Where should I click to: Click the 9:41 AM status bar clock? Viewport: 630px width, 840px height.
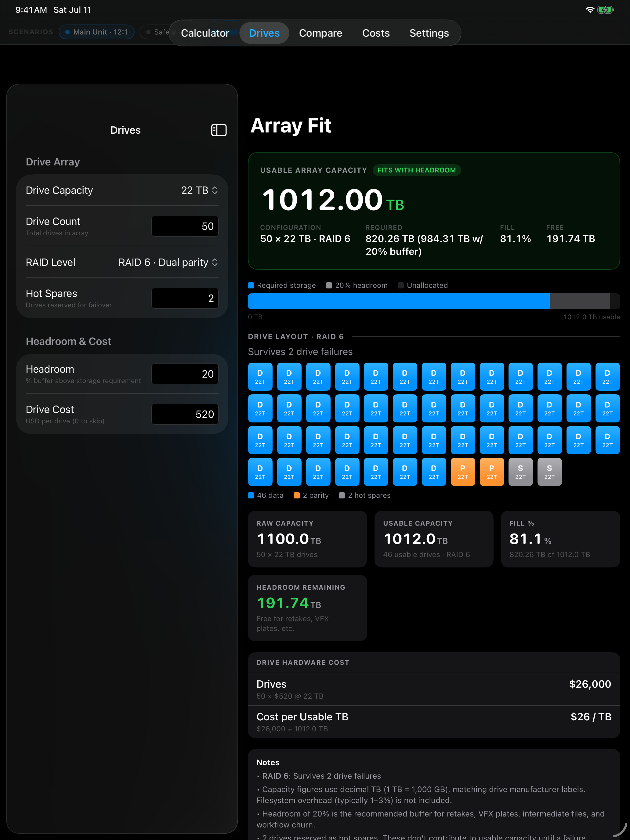pyautogui.click(x=31, y=10)
